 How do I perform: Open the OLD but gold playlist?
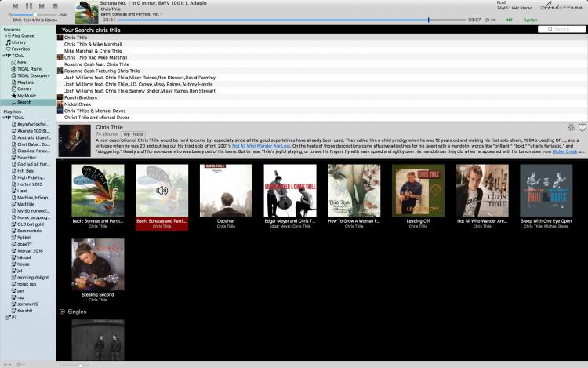click(x=27, y=224)
